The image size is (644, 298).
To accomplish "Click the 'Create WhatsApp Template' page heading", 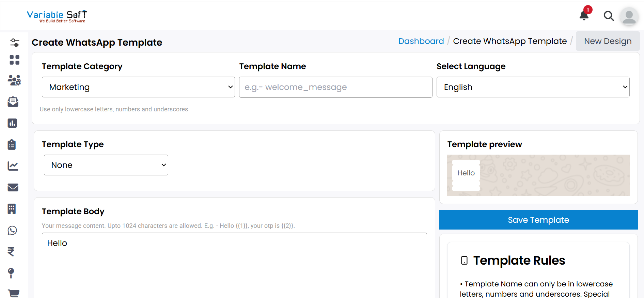I will point(97,43).
